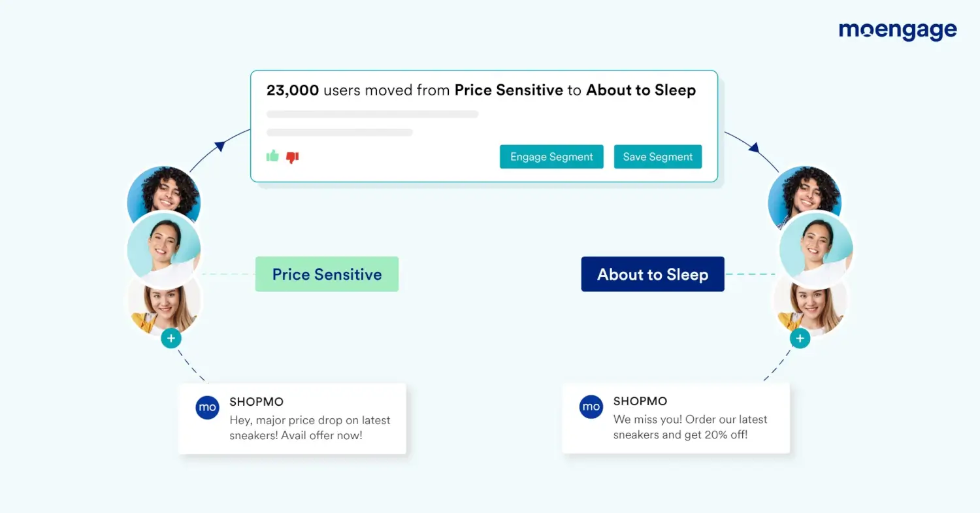
Task: Open the major price drop notification
Action: (292, 419)
